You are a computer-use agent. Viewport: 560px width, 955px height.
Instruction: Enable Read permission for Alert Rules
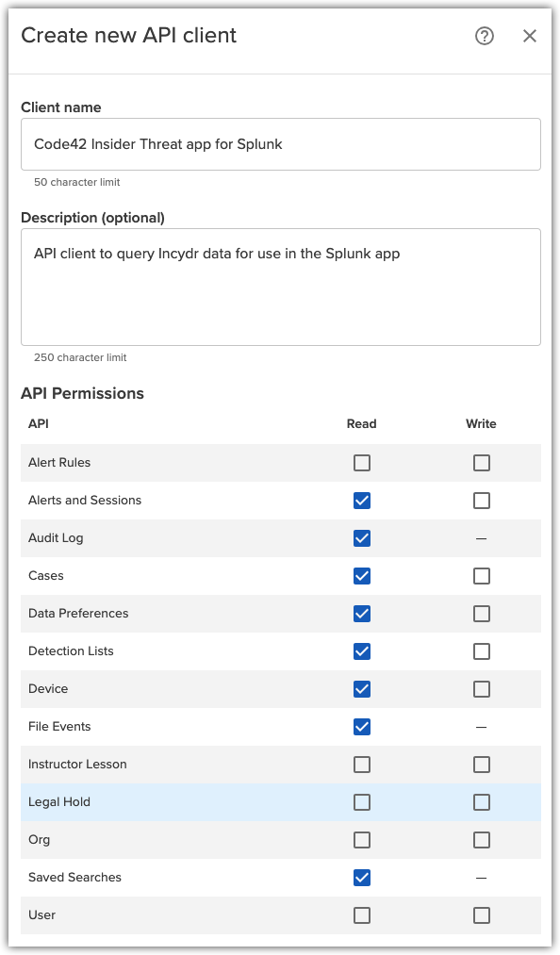click(361, 462)
